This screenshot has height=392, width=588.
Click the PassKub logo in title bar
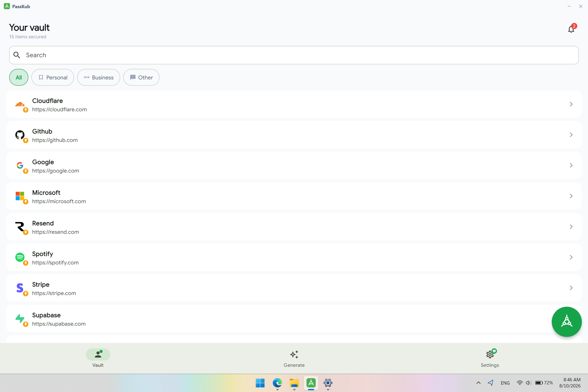[7, 6]
